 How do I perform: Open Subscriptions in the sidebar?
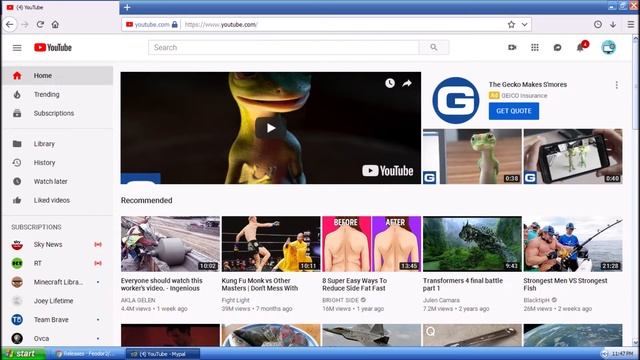pos(58,113)
